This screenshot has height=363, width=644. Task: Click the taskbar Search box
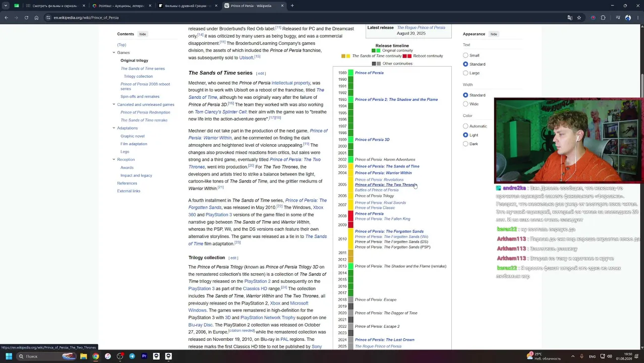pos(46,356)
